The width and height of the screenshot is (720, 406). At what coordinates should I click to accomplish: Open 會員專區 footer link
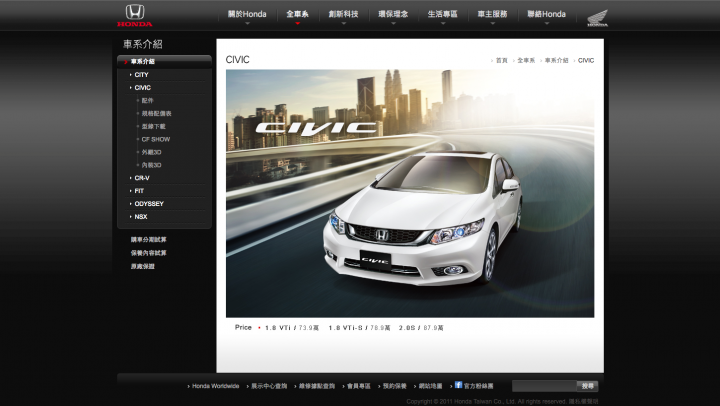click(359, 386)
